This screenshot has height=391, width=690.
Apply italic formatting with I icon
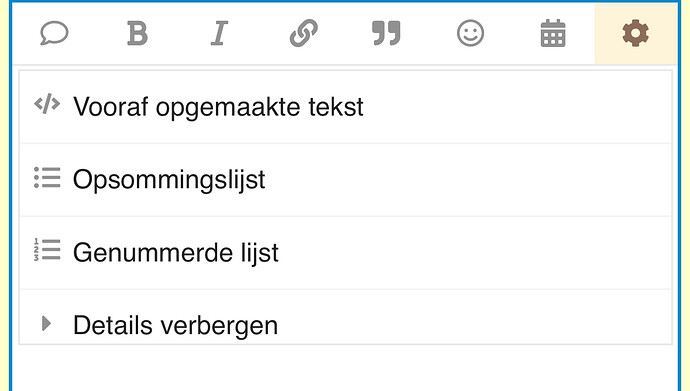[x=219, y=33]
